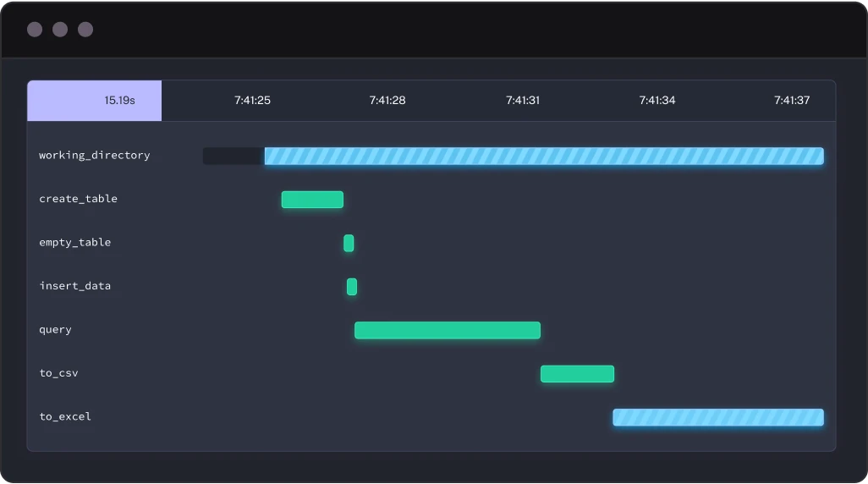Click the 7:41:34 time marker
868x484 pixels.
pos(657,100)
